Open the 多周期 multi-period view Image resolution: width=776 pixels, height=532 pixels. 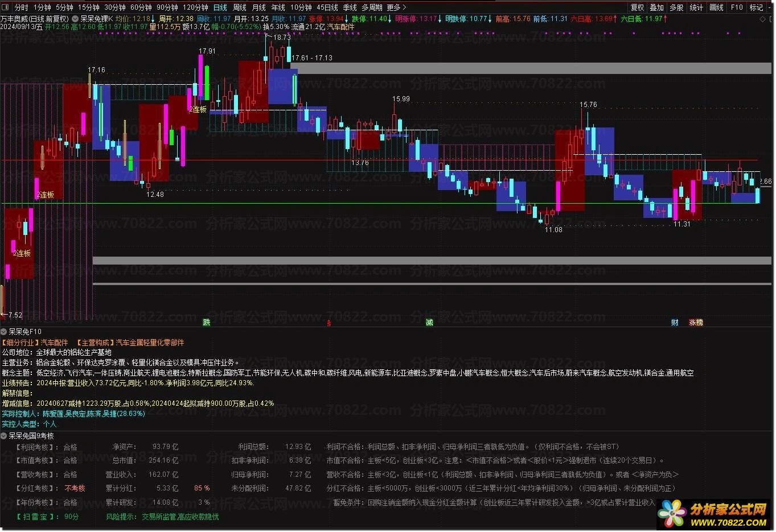[x=372, y=7]
